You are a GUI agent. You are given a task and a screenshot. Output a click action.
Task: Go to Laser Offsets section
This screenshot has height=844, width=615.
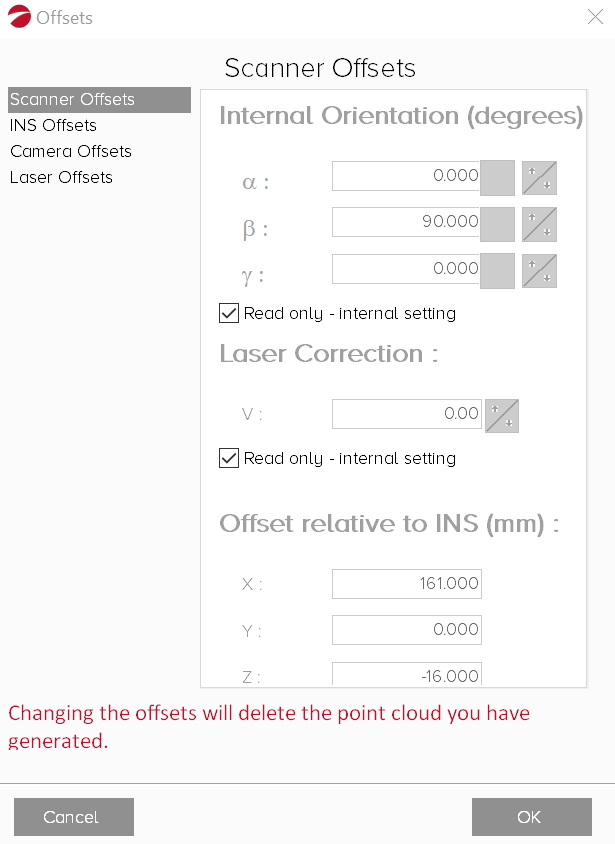(61, 178)
